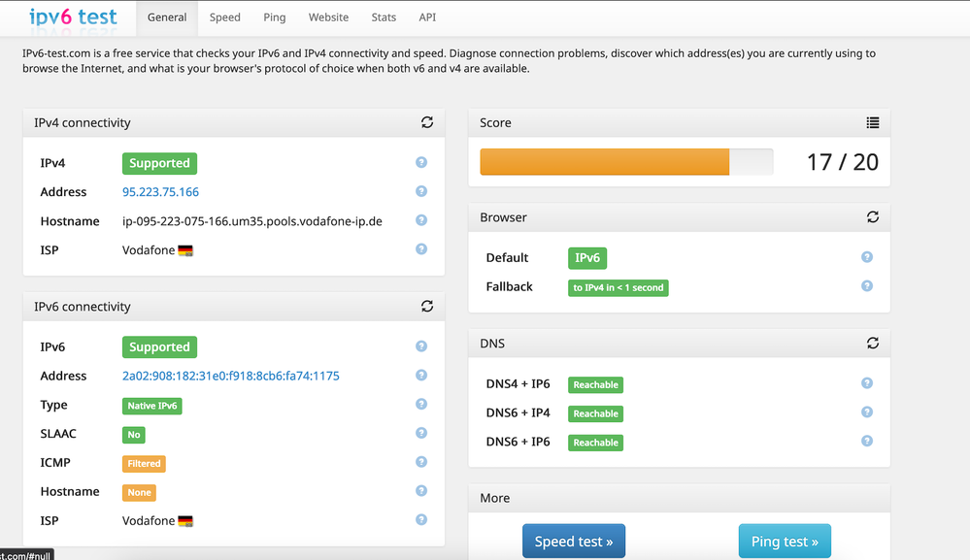The height and width of the screenshot is (560, 970).
Task: Click help icon for IPv4 Address row
Action: point(421,191)
